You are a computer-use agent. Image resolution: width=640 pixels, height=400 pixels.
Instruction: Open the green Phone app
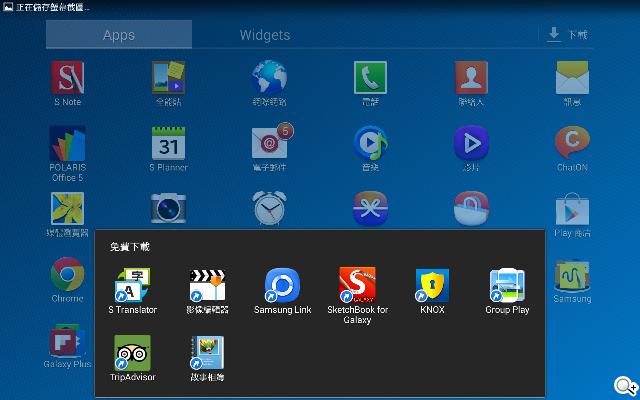370,78
